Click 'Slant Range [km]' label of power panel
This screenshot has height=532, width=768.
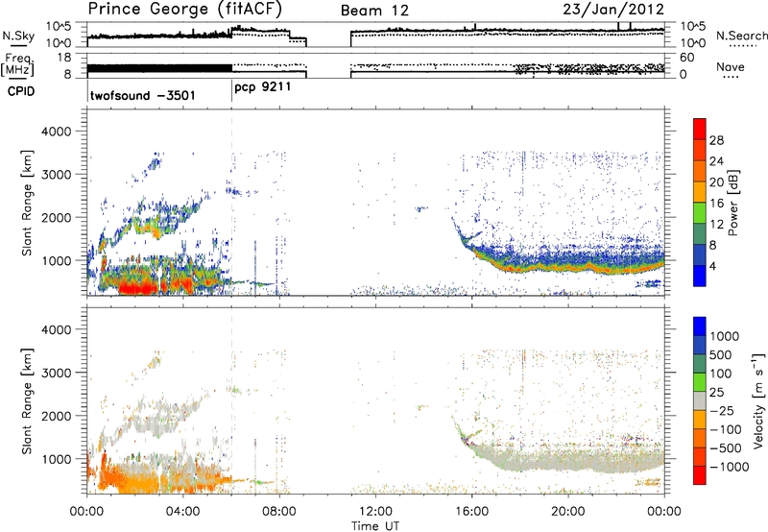click(x=27, y=203)
